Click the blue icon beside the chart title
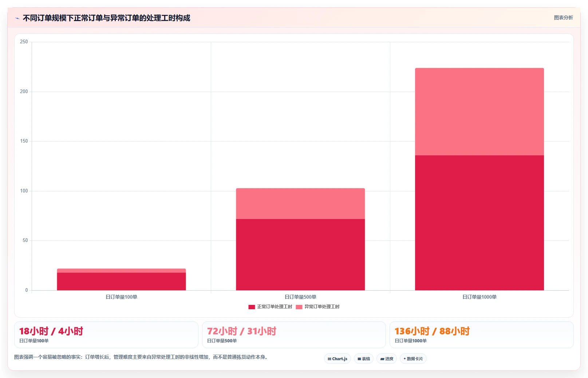The image size is (588, 378). [17, 18]
